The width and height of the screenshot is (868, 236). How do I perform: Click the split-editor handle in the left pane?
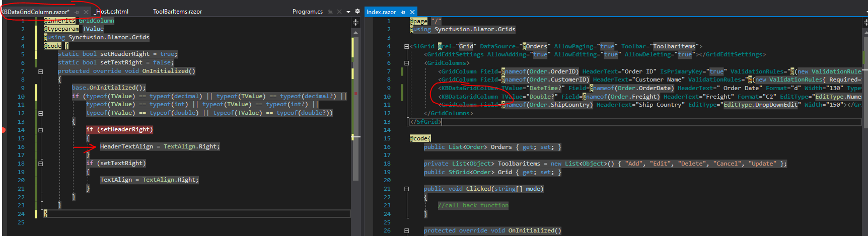[x=355, y=22]
